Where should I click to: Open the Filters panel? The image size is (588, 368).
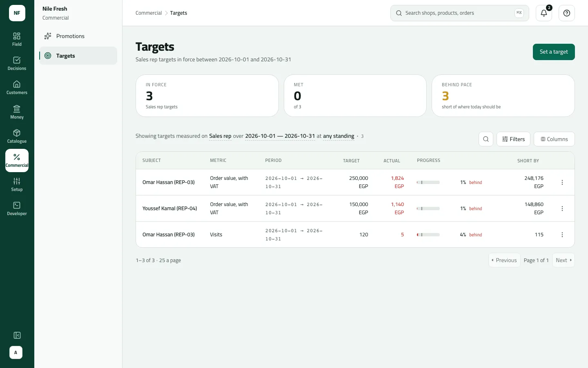point(513,139)
